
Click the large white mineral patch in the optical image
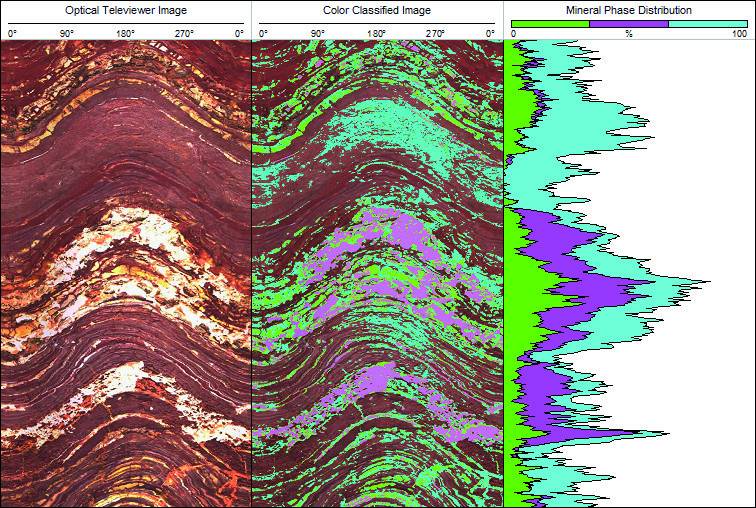pyautogui.click(x=130, y=240)
